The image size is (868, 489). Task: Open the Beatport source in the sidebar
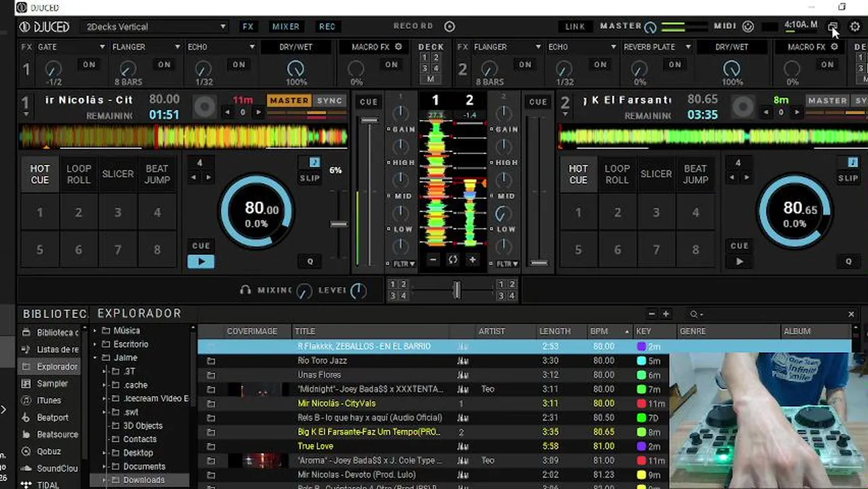tap(50, 417)
